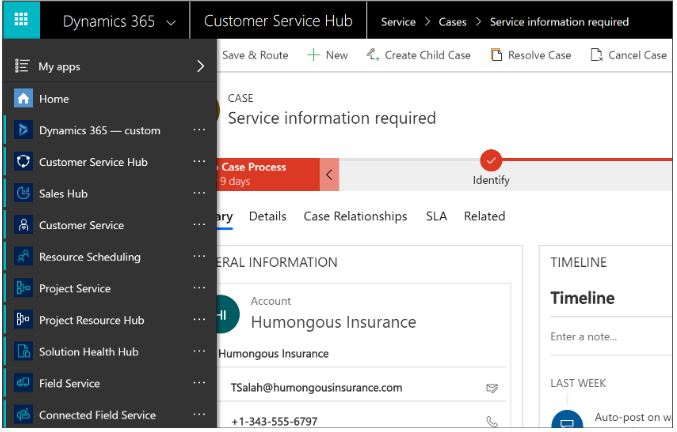Open more options for Field Service
The width and height of the screenshot is (677, 432).
(x=199, y=382)
